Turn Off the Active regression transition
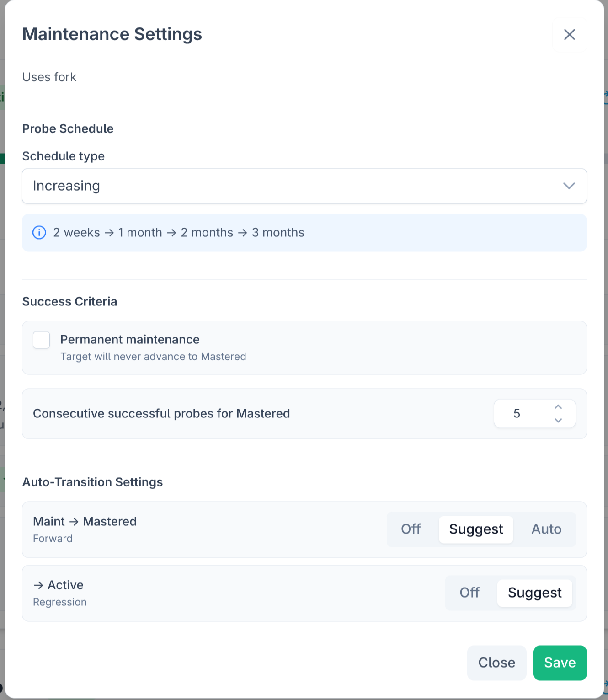Viewport: 608px width, 700px height. [469, 593]
